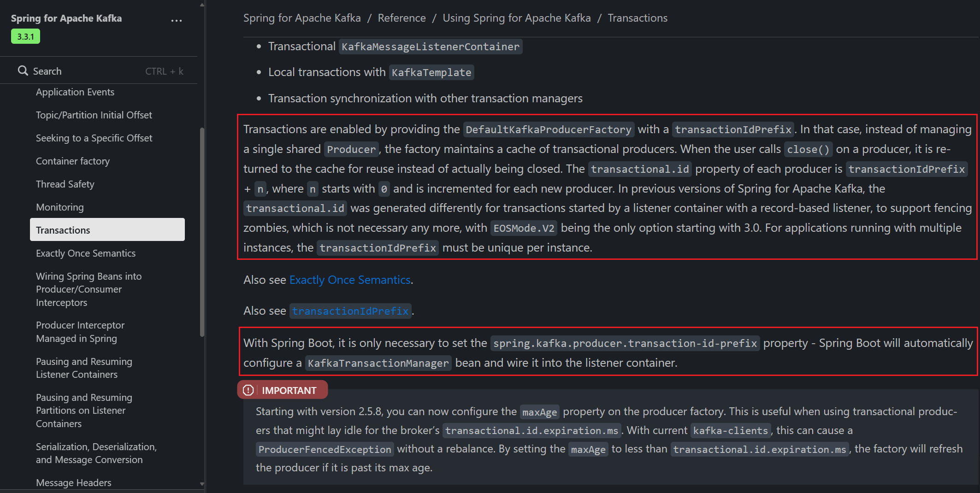Open the Exactly Once Semantics sidebar item

(x=86, y=253)
